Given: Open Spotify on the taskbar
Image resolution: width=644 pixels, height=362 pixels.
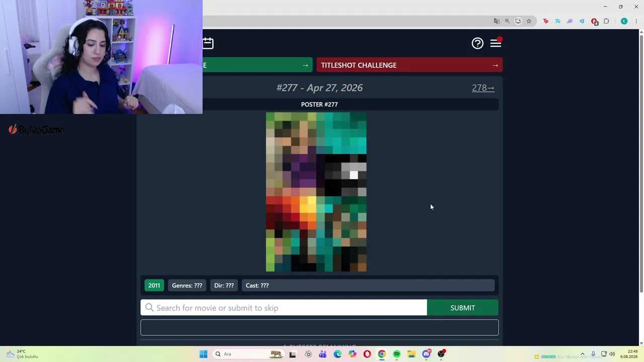Looking at the screenshot, I should pyautogui.click(x=397, y=354).
